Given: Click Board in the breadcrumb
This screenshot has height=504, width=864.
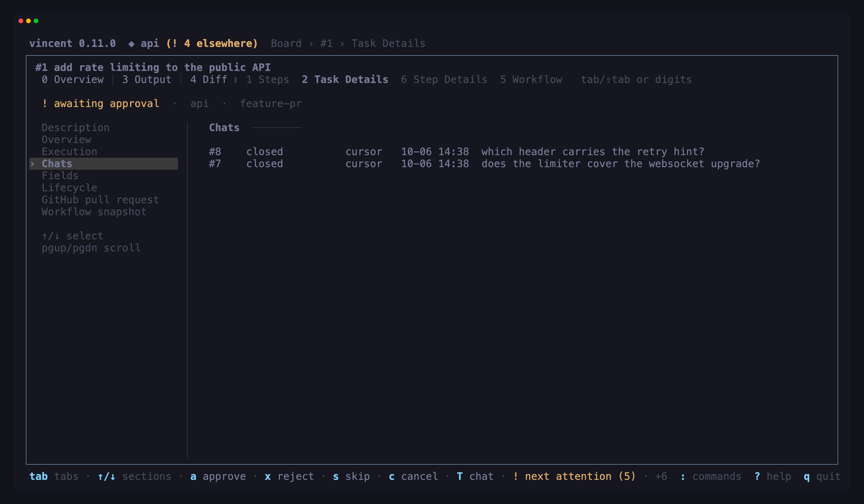Looking at the screenshot, I should [x=286, y=44].
